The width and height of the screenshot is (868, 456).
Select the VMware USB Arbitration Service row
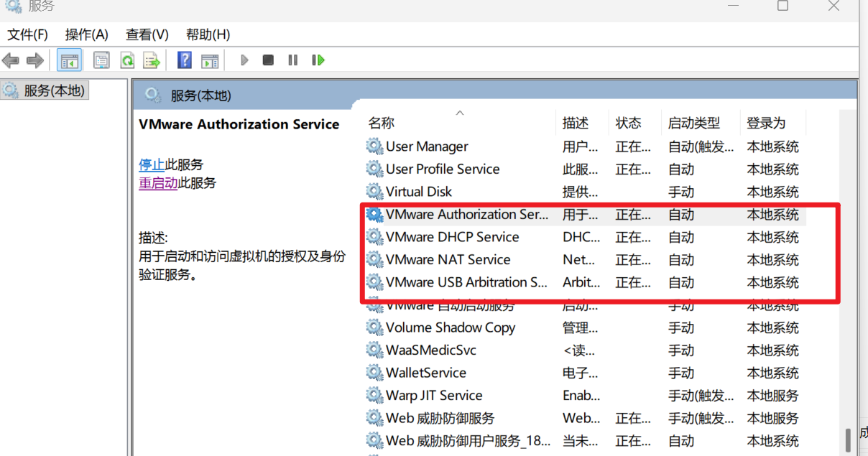coord(585,282)
